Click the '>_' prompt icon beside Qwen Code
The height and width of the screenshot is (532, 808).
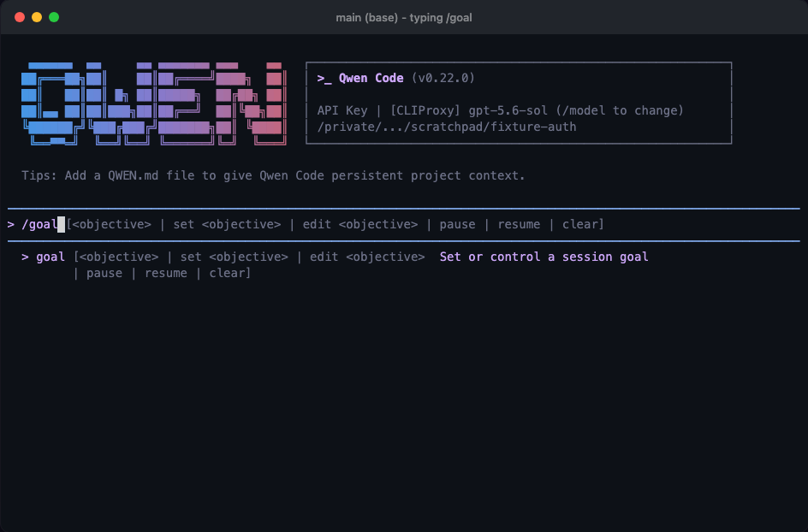tap(324, 79)
